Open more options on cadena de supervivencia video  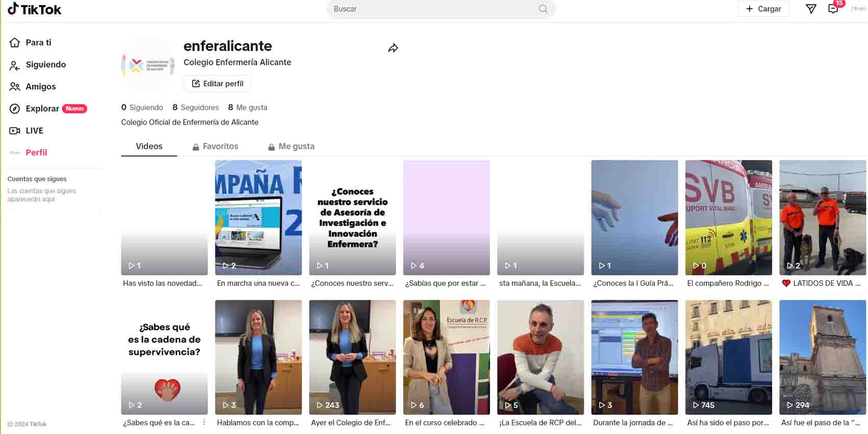point(204,422)
